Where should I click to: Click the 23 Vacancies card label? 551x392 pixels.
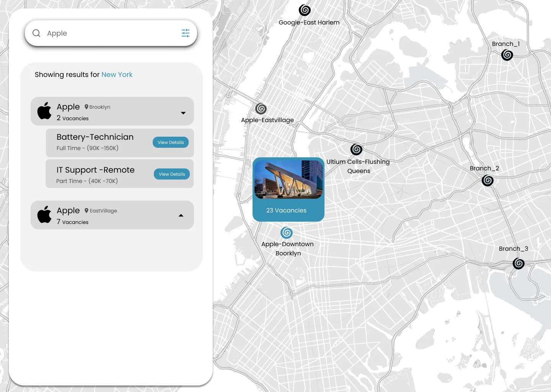pos(286,211)
